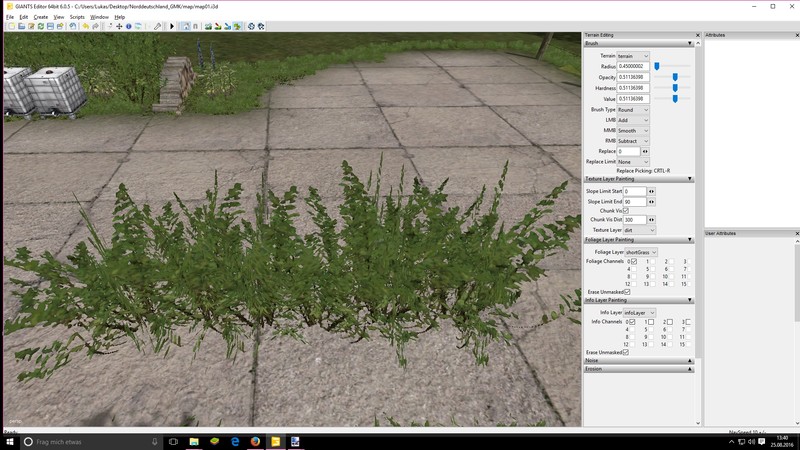
Task: Open Firefox from the Windows taskbar
Action: [254, 441]
